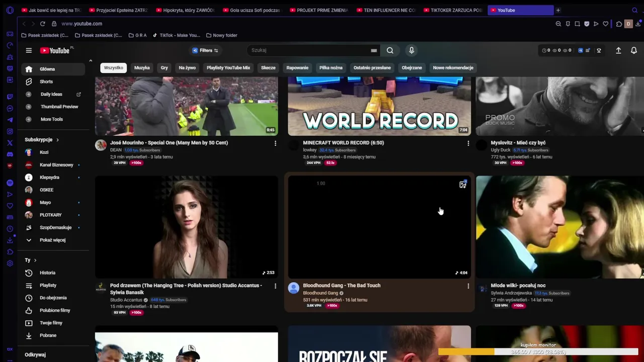Take a snapshot with the address bar tool
This screenshot has height=362, width=644.
577,24
